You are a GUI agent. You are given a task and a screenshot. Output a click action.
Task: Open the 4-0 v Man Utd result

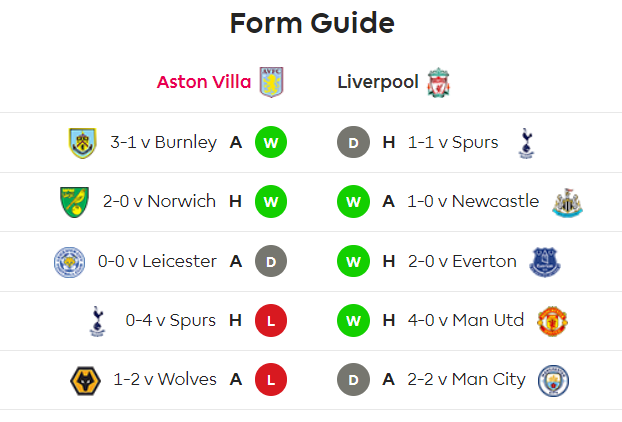tap(466, 320)
